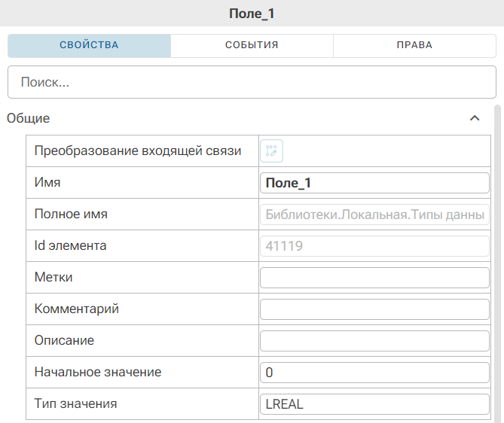Viewport: 504px width, 423px height.
Task: Collapse the Общие section chevron
Action: click(x=475, y=118)
